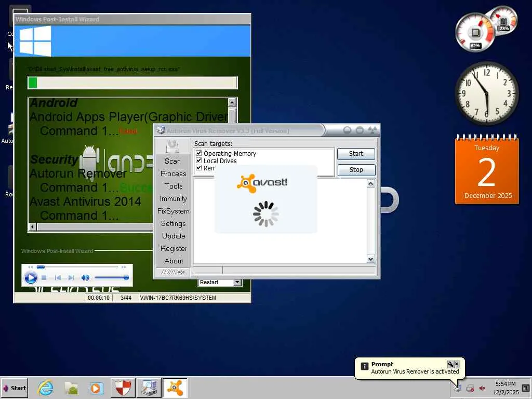Select the 'Autorun Remover' log entry
532x399 pixels.
78,174
